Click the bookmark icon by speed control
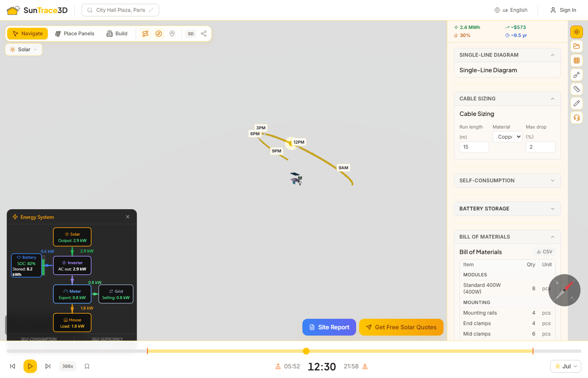 87,366
